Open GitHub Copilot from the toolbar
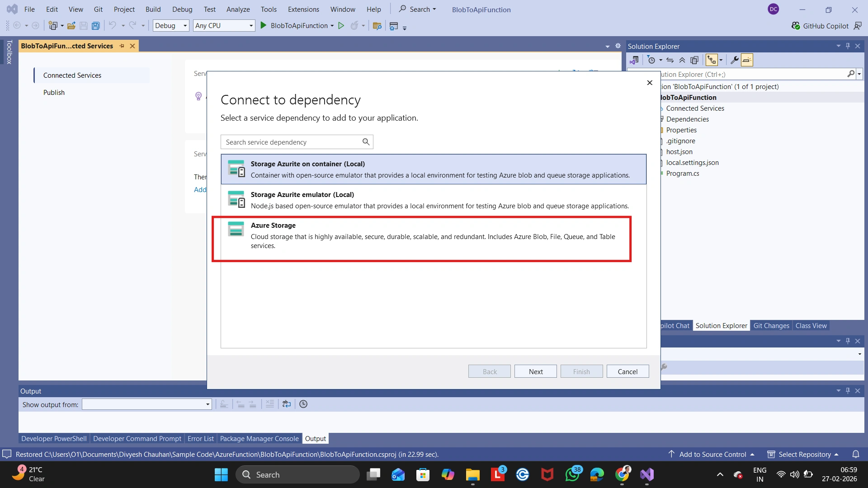Screen dimensions: 868x488 click(x=820, y=26)
